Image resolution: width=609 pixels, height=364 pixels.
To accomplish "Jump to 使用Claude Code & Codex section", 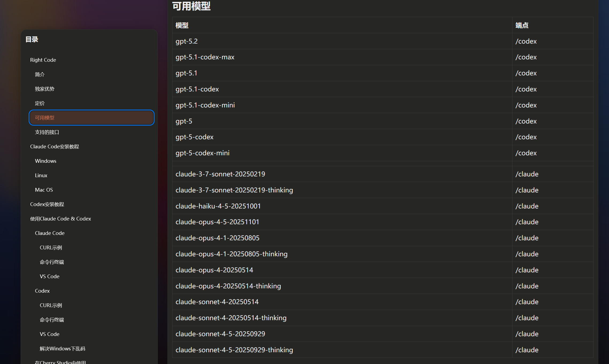I will (x=60, y=219).
